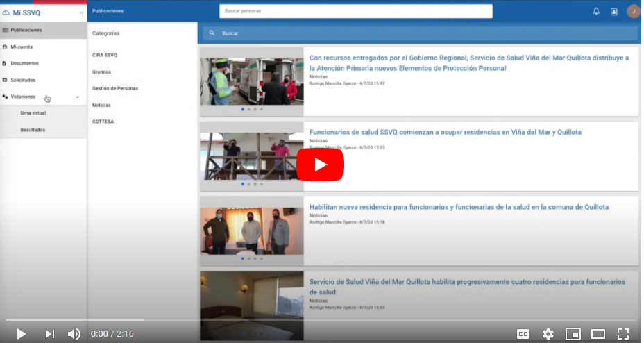Open the contacts card icon in the top bar
This screenshot has height=343, width=644.
click(x=614, y=12)
